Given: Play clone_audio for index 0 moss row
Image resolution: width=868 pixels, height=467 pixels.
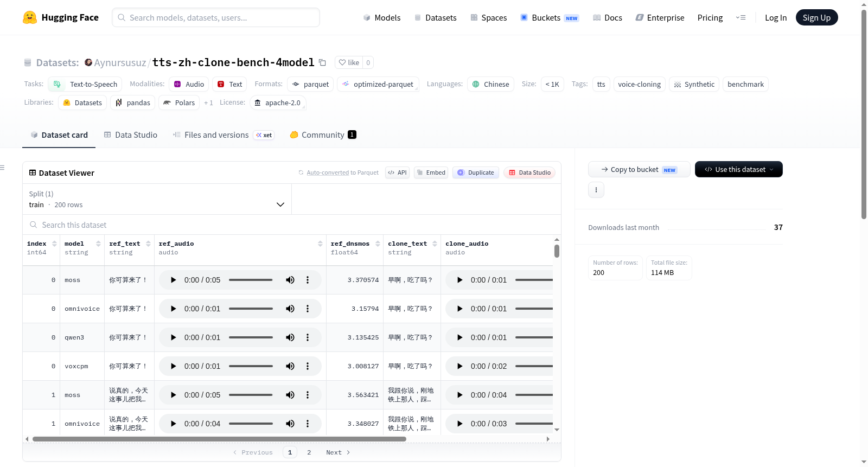Looking at the screenshot, I should pos(460,280).
